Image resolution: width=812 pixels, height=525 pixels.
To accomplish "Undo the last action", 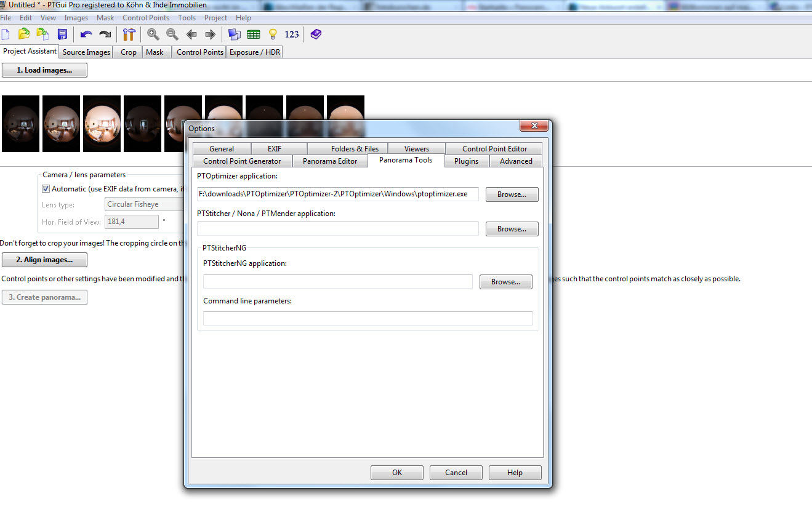I will [86, 34].
